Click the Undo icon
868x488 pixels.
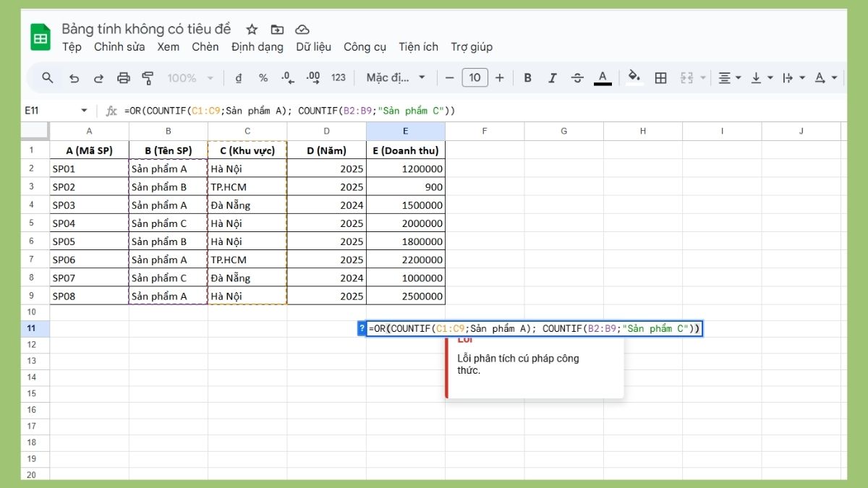click(74, 77)
